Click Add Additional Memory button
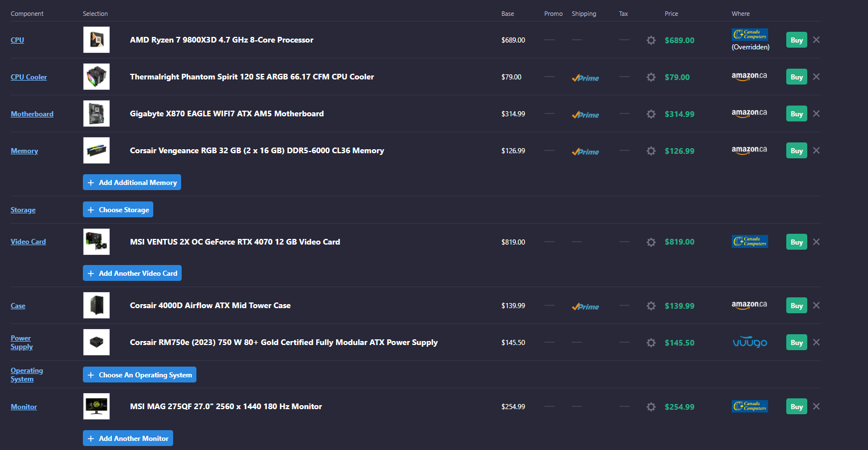Screen dimensions: 868x450 click(x=132, y=182)
